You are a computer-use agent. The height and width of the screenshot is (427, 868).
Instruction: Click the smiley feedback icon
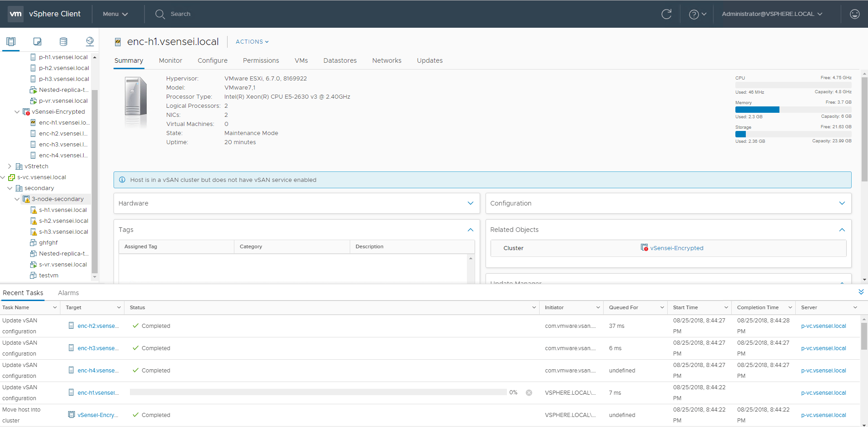pyautogui.click(x=854, y=14)
